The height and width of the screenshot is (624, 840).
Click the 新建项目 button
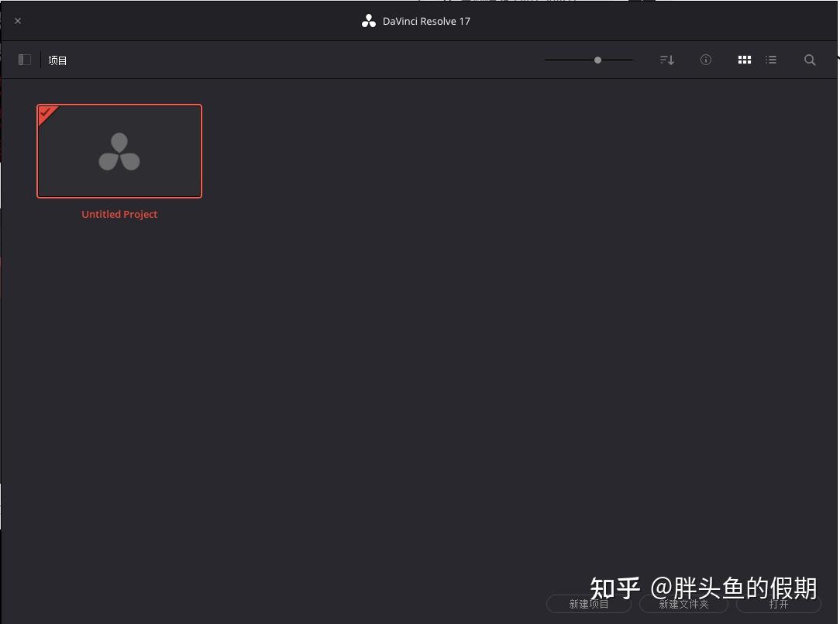[588, 604]
